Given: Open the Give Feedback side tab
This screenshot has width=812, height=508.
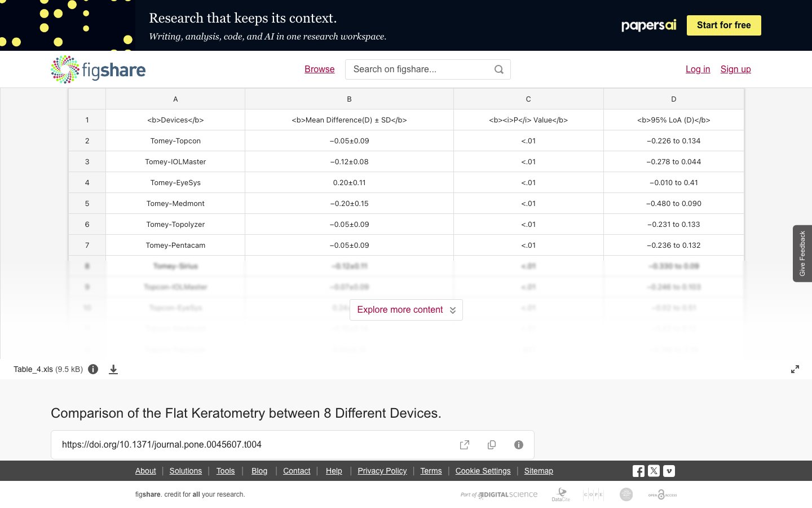Looking at the screenshot, I should click(802, 253).
